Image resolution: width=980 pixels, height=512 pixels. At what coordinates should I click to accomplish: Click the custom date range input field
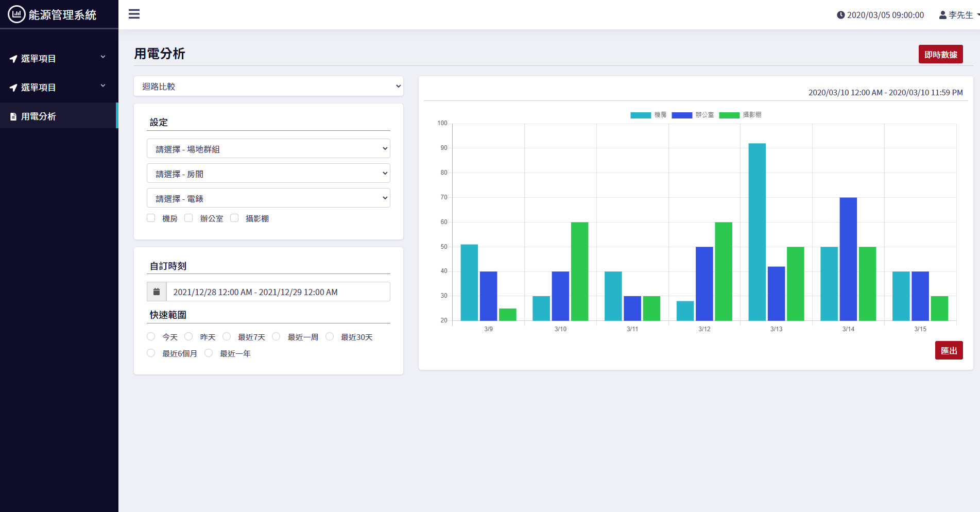[278, 292]
